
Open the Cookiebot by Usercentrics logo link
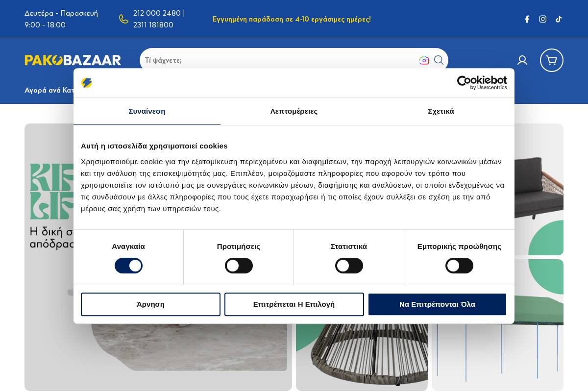(x=482, y=83)
